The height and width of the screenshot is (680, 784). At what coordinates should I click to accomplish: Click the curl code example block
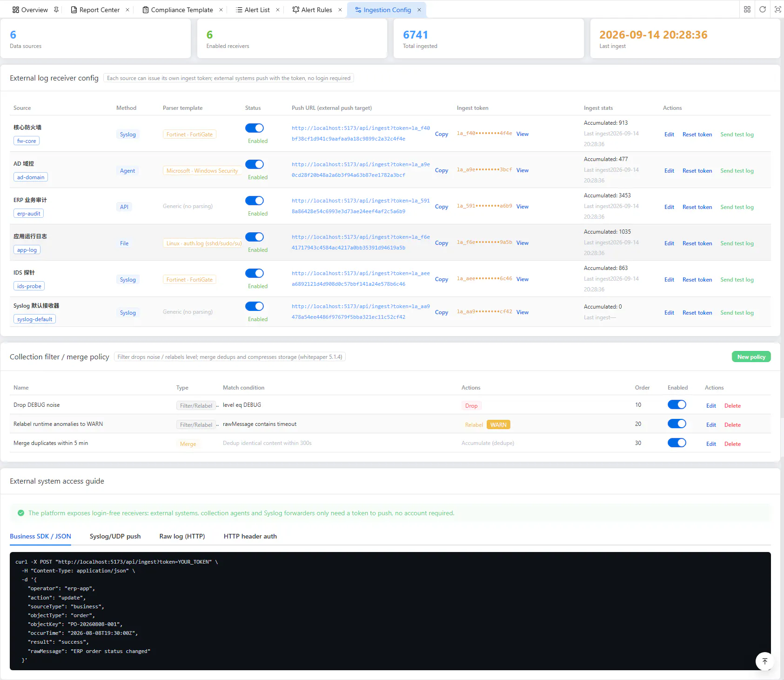pyautogui.click(x=390, y=611)
